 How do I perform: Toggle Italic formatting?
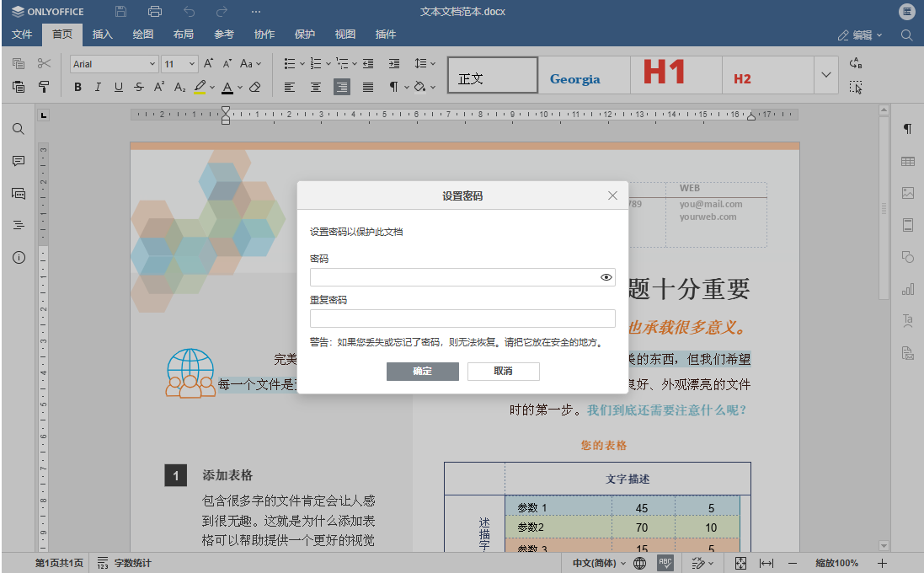pyautogui.click(x=98, y=88)
